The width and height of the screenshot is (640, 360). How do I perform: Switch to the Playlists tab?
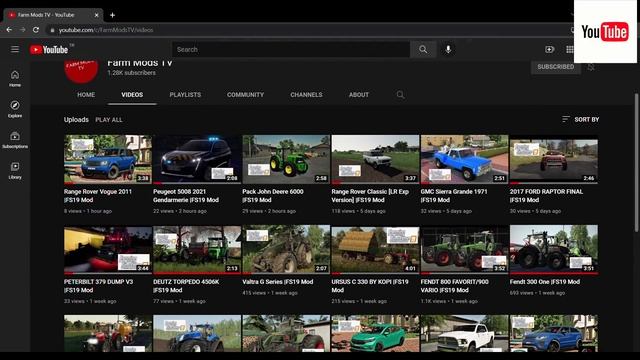[185, 95]
